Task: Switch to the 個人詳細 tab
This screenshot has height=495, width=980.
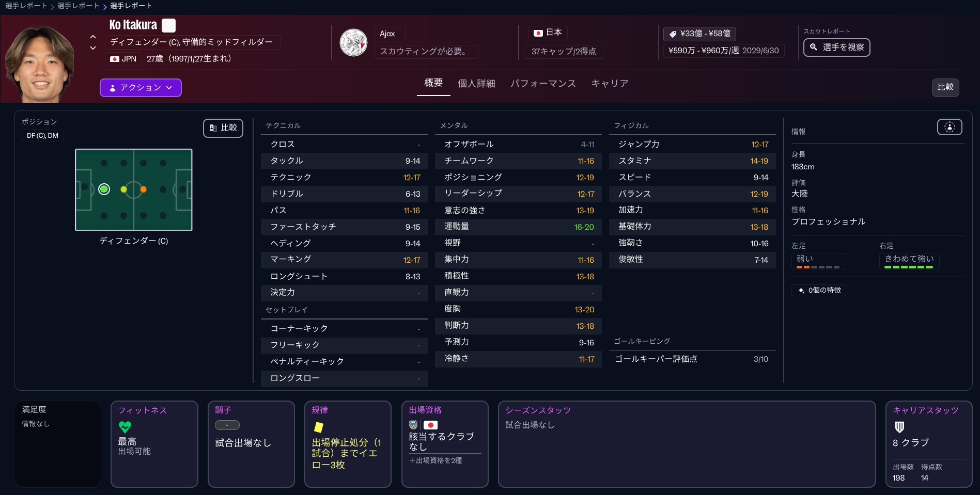Action: tap(476, 84)
